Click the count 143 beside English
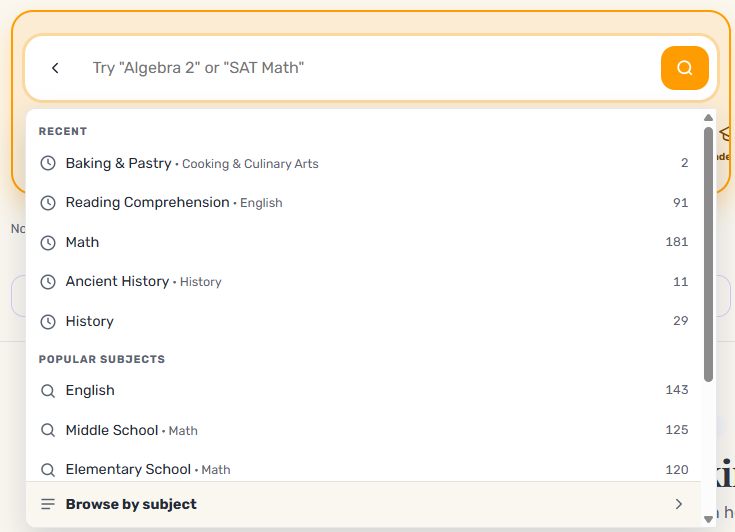The image size is (735, 532). [x=677, y=390]
